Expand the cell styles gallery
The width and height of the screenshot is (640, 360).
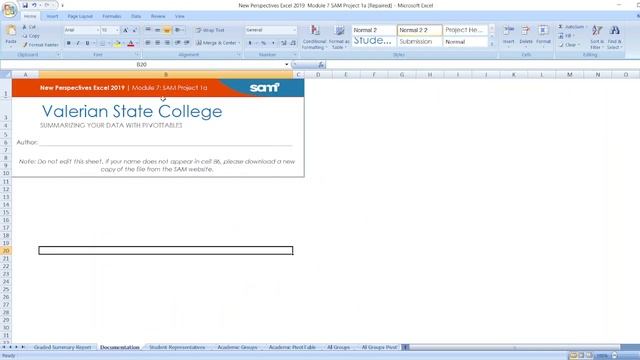tap(492, 44)
